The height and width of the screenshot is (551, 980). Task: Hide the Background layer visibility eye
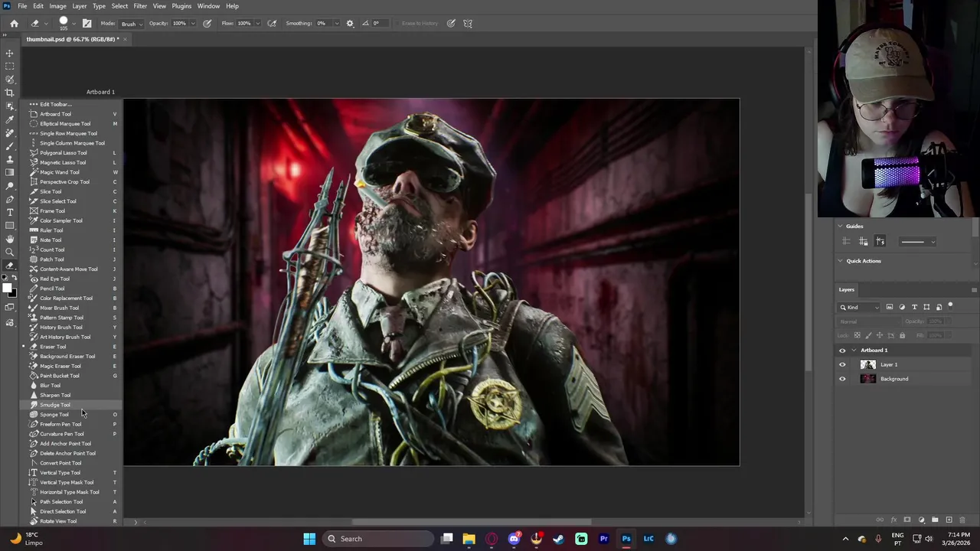tap(842, 379)
